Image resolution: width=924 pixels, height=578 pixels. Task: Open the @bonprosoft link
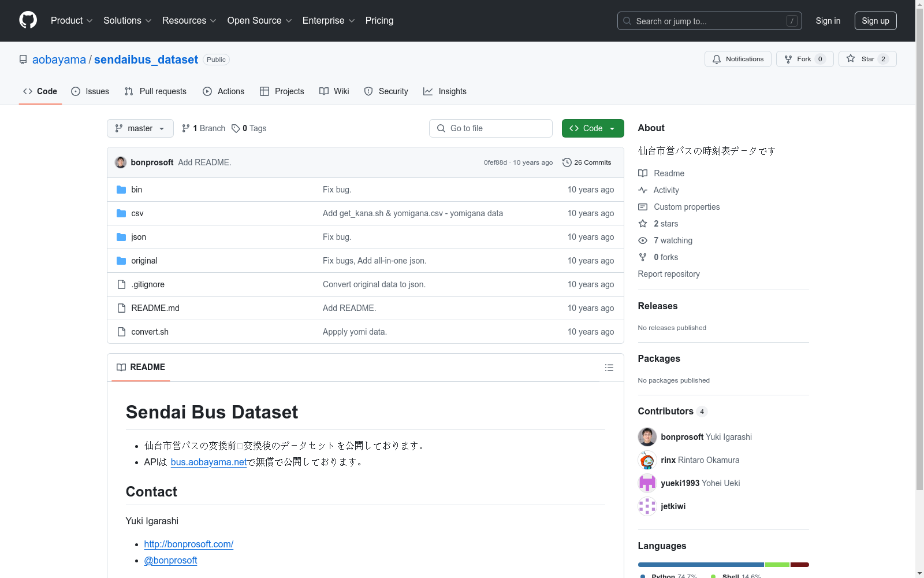pyautogui.click(x=170, y=560)
